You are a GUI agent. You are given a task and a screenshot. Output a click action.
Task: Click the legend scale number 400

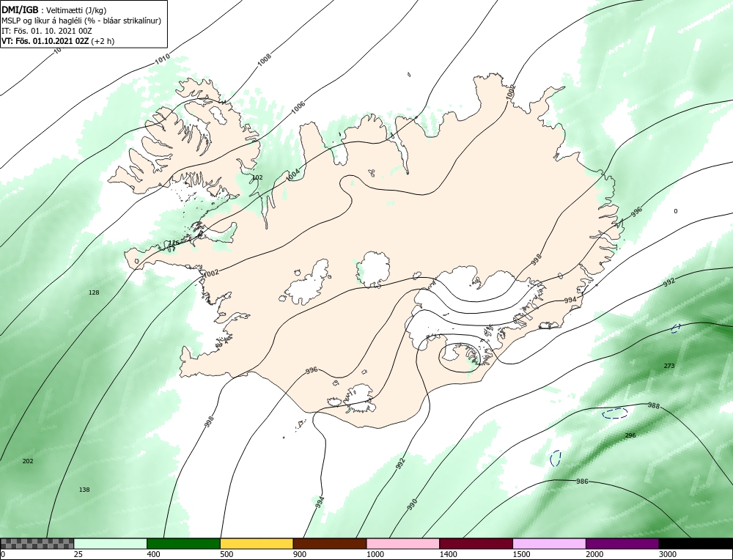(x=153, y=555)
